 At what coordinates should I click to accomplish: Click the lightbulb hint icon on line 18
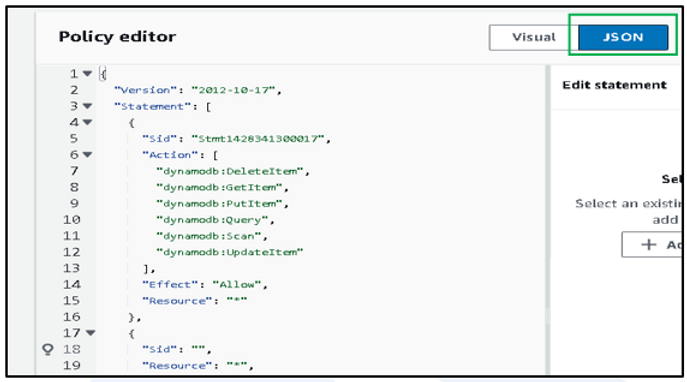[47, 349]
